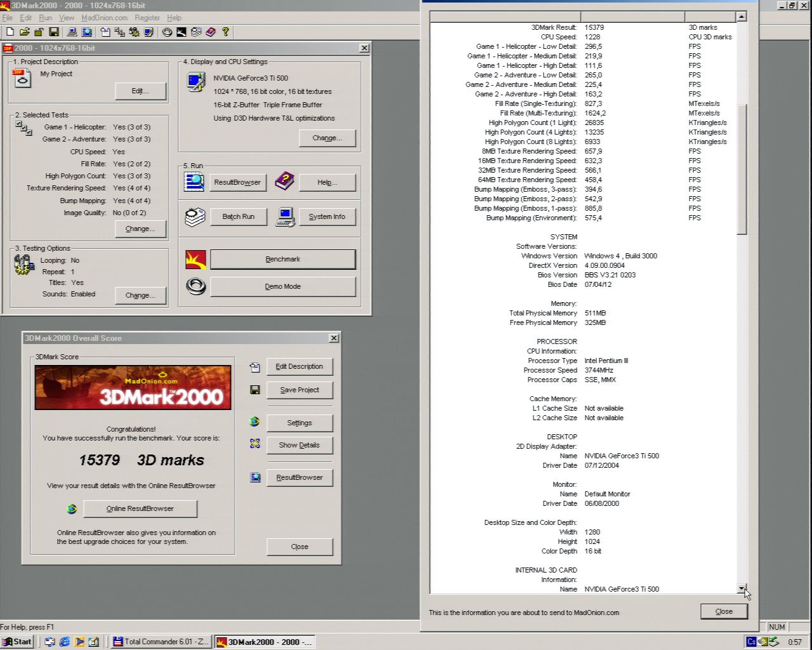Open Settings in Overall Score window
The width and height of the screenshot is (812, 650).
pos(299,423)
